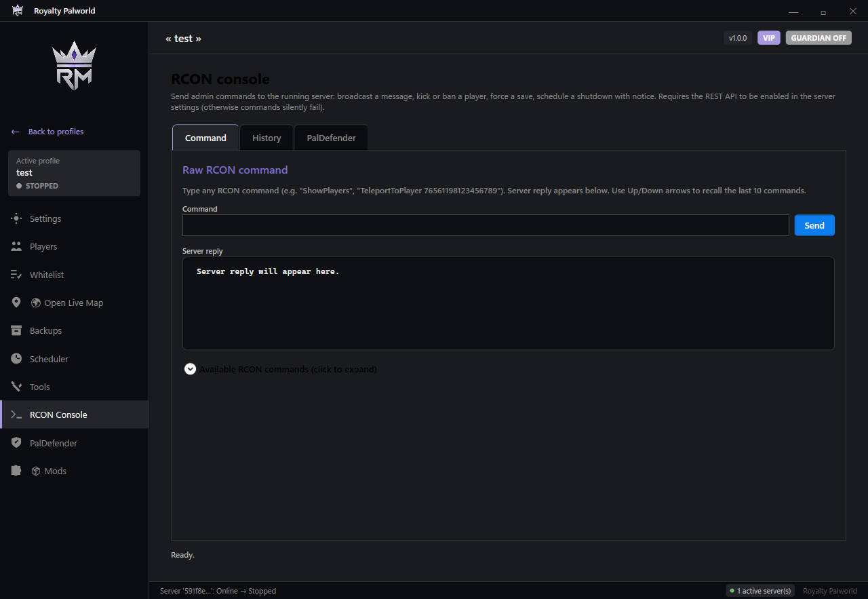Click the Scheduler clock icon

pyautogui.click(x=16, y=359)
